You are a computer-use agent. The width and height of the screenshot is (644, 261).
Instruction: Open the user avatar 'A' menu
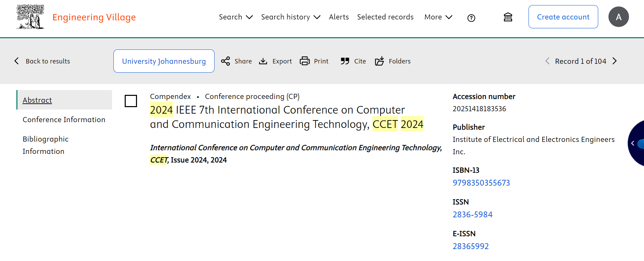618,17
